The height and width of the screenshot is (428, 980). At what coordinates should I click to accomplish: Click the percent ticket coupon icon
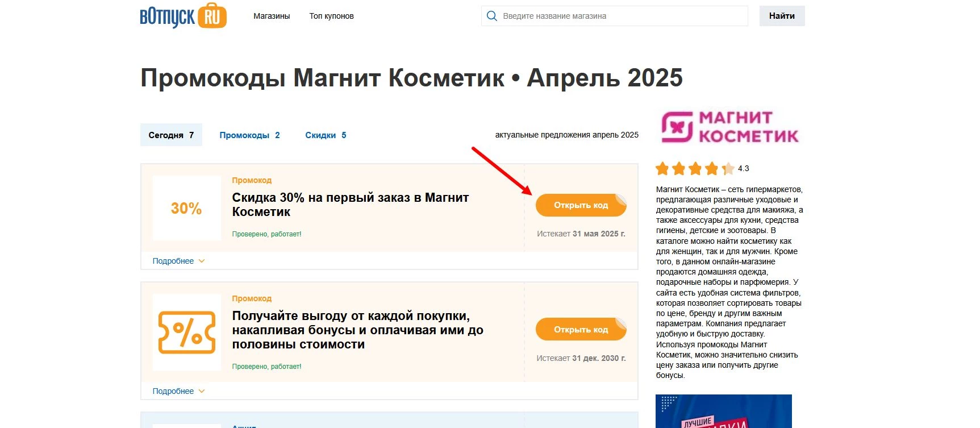(187, 333)
